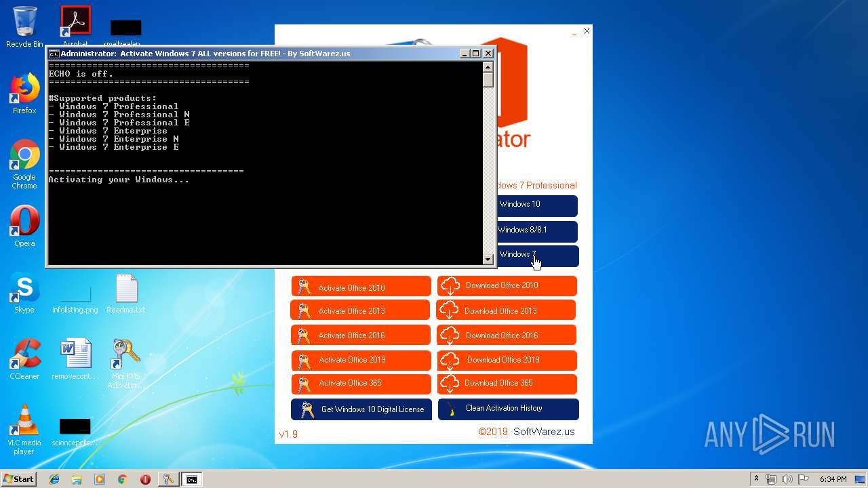
Task: Click Activate Office 365
Action: pyautogui.click(x=361, y=384)
